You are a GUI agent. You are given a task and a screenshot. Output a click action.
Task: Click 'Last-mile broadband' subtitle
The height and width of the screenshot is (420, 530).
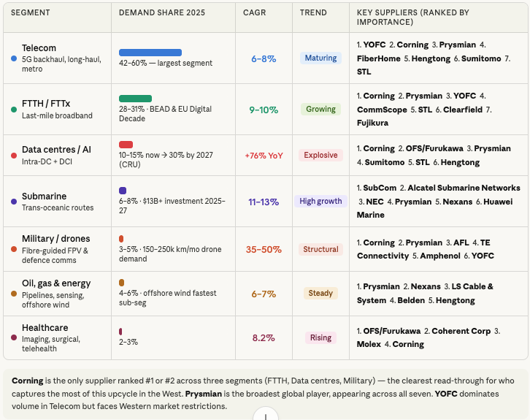[57, 115]
